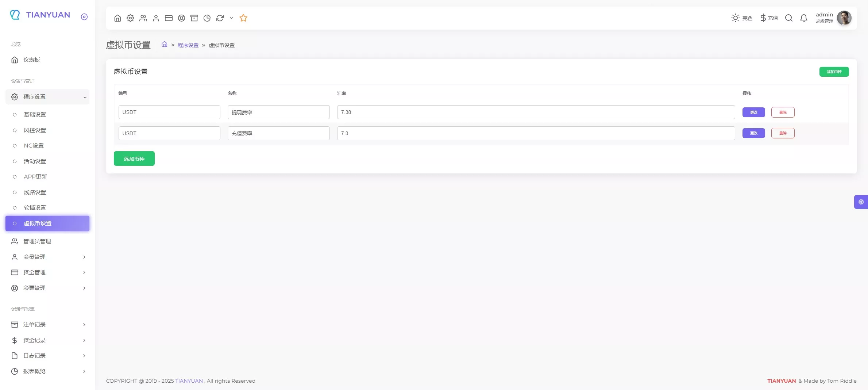
Task: Select 管理员管理 in the sidebar
Action: coord(37,241)
